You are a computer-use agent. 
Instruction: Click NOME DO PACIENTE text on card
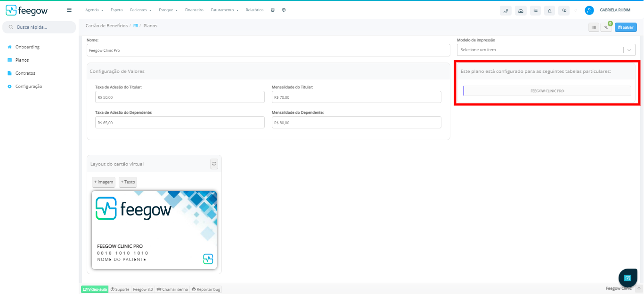(x=122, y=260)
